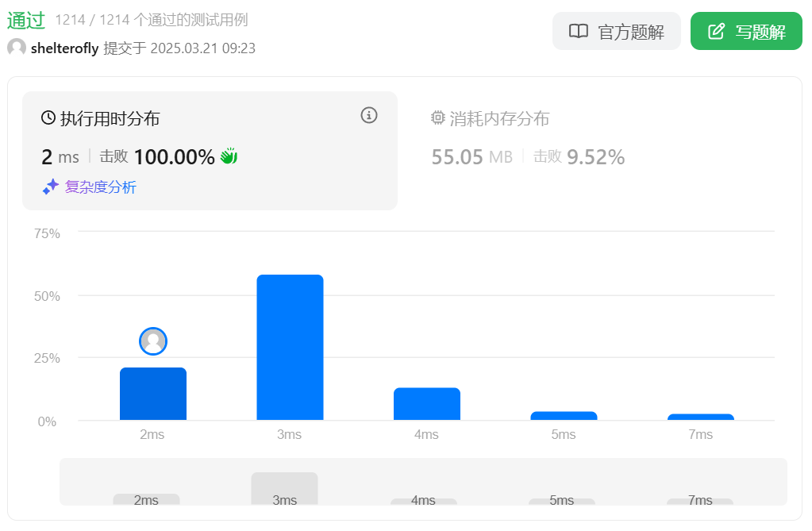Open shelterofly username profile link
This screenshot has height=531, width=812.
tap(64, 48)
